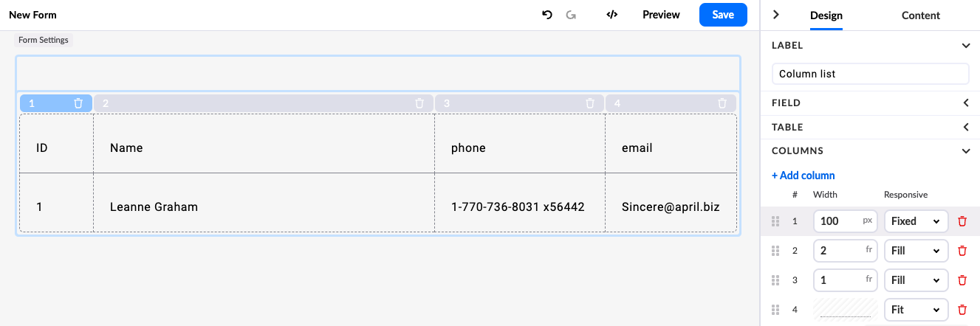Collapse the LABEL section
The height and width of the screenshot is (326, 980).
(966, 46)
